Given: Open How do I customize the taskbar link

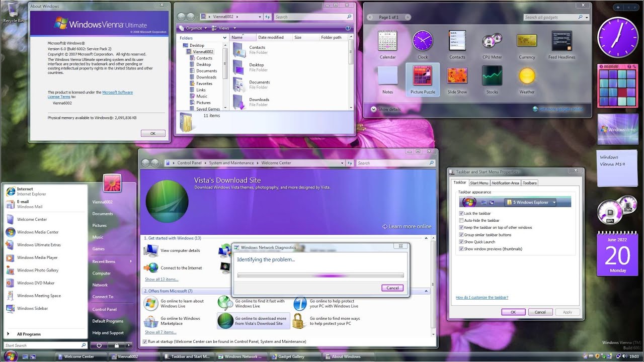Looking at the screenshot, I should click(482, 298).
